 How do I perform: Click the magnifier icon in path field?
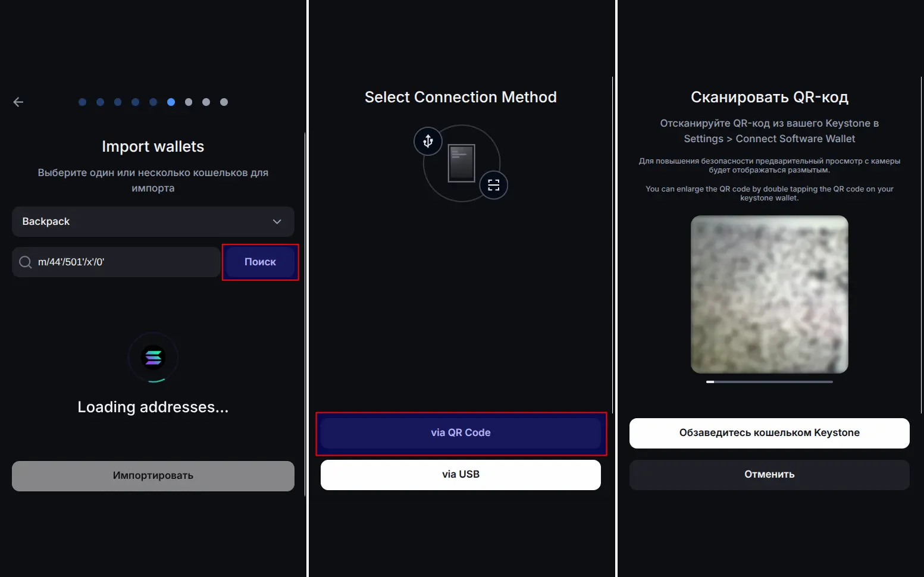[26, 262]
